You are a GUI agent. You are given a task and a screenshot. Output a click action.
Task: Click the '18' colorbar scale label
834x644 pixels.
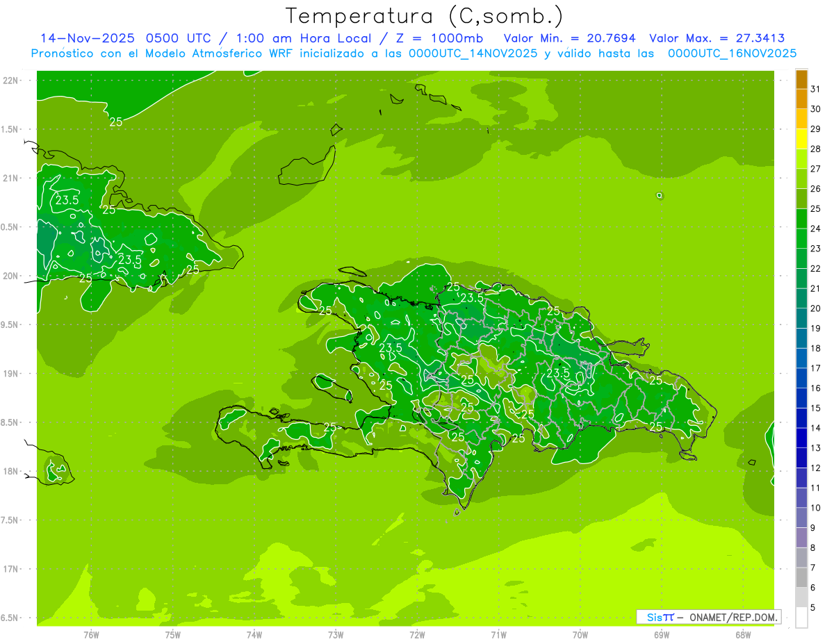pyautogui.click(x=816, y=349)
